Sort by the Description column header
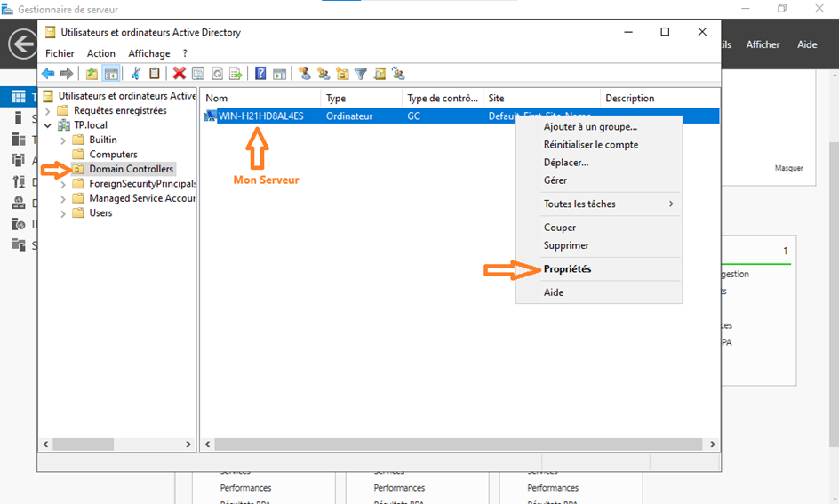 coord(659,99)
